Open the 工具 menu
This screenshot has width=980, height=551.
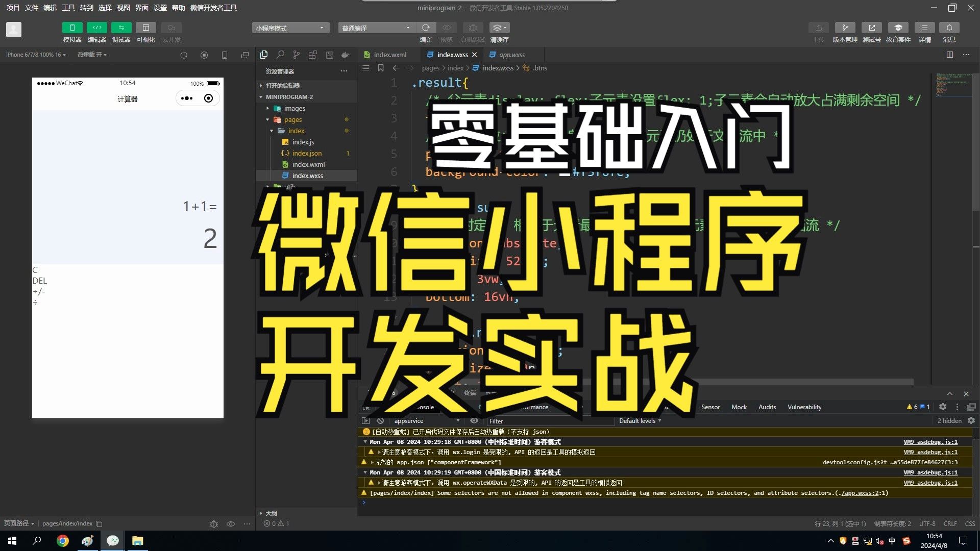(68, 8)
